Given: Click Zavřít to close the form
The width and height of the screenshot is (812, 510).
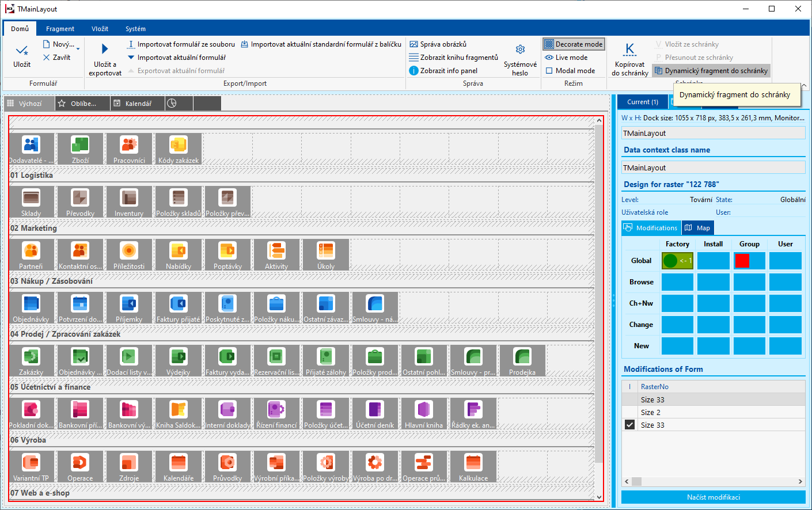Looking at the screenshot, I should pos(57,58).
